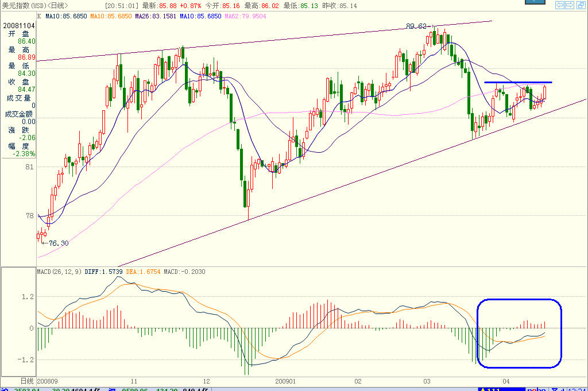The width and height of the screenshot is (588, 391).
Task: Select the orange MA10:85.6850 indicator label
Action: [111, 16]
